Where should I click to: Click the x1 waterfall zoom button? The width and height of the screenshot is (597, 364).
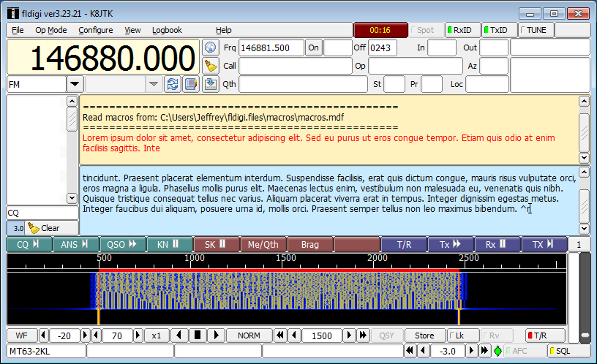click(x=156, y=335)
